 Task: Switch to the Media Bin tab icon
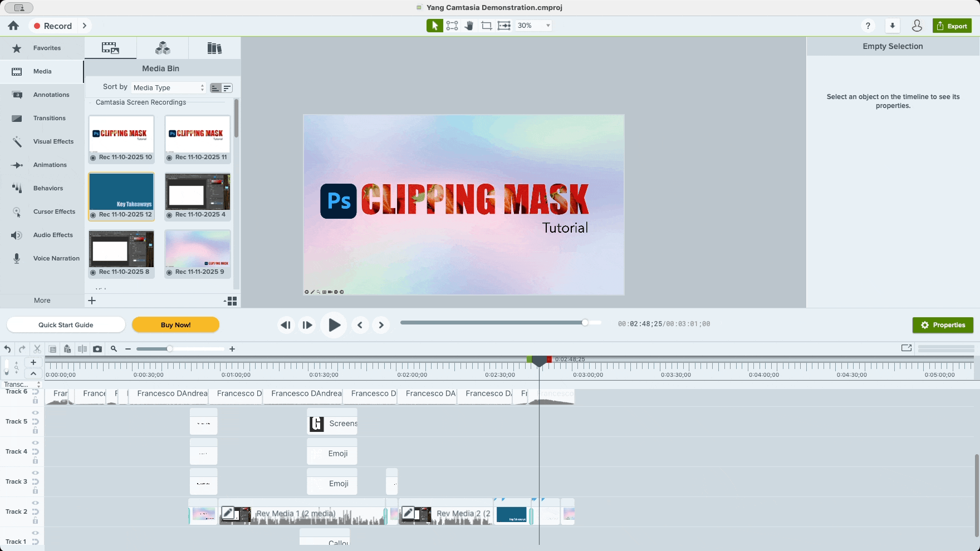[110, 48]
